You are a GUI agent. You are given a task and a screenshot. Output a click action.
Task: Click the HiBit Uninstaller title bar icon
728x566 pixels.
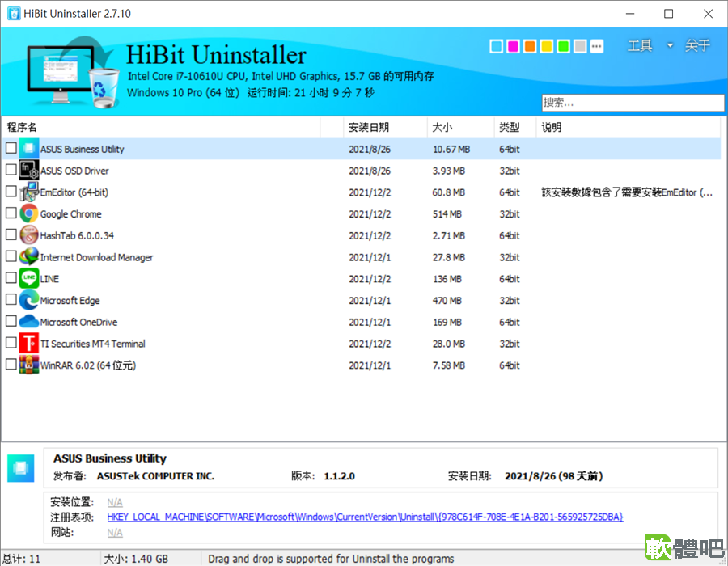(14, 14)
